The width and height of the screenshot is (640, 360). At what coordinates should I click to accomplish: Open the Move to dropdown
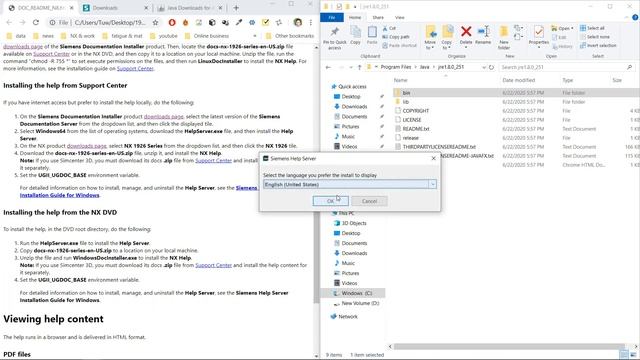pyautogui.click(x=430, y=45)
